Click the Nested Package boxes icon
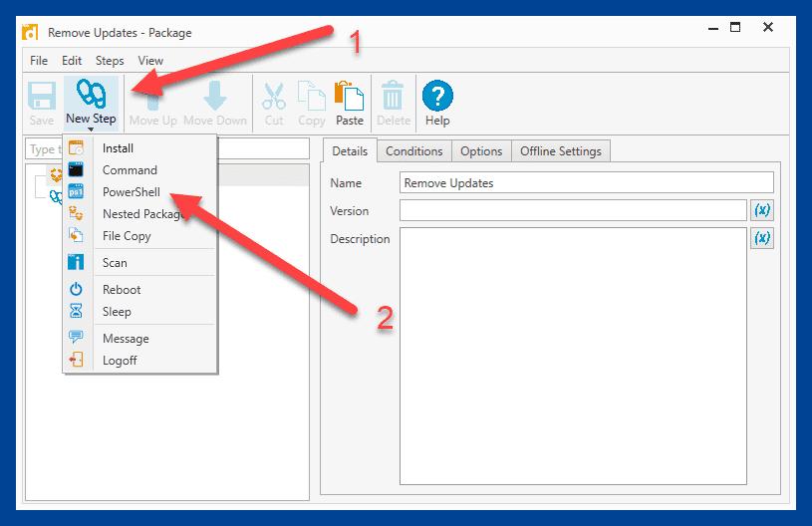This screenshot has height=526, width=812. (x=76, y=213)
